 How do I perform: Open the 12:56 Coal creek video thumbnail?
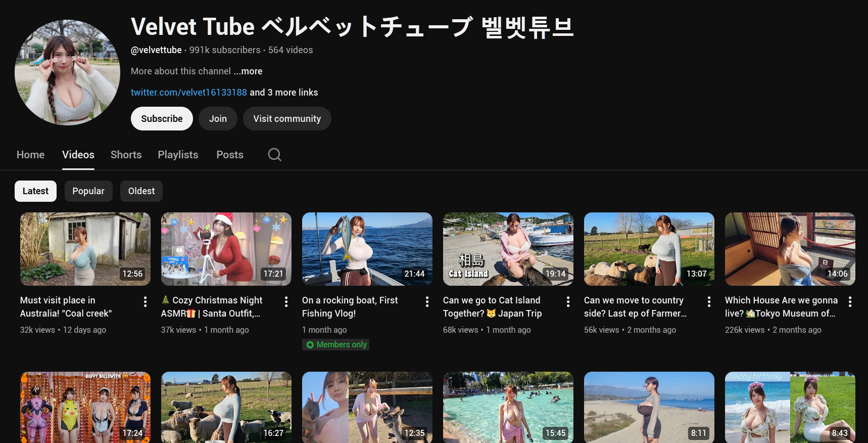(x=85, y=249)
